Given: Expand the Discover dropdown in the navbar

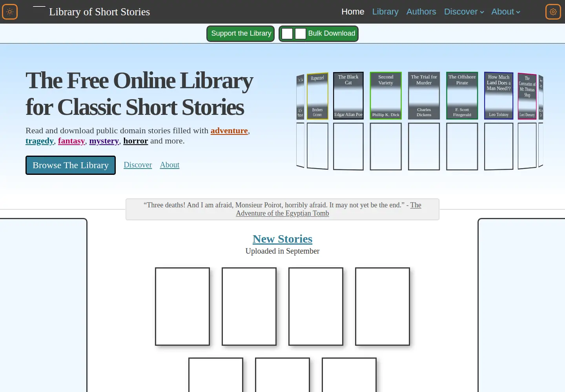Looking at the screenshot, I should tap(464, 12).
